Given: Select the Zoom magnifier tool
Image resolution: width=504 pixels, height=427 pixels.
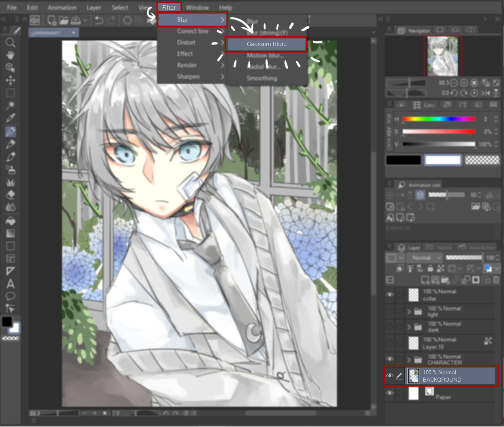Looking at the screenshot, I should tap(11, 43).
